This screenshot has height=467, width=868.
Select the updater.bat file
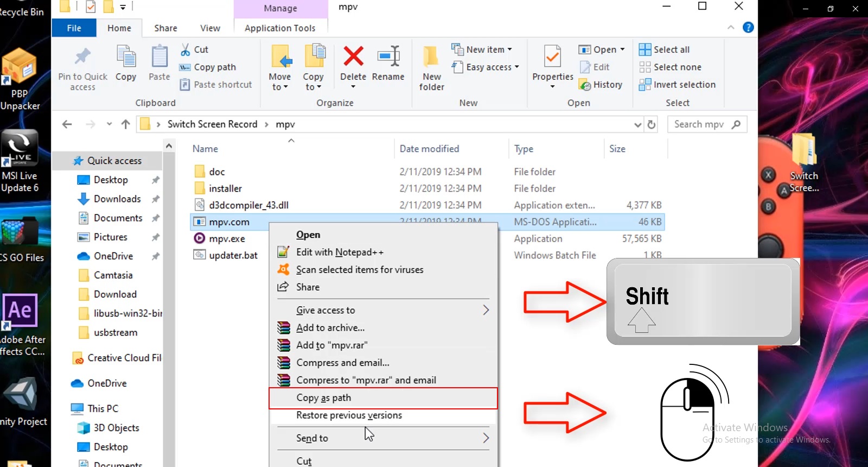point(233,255)
